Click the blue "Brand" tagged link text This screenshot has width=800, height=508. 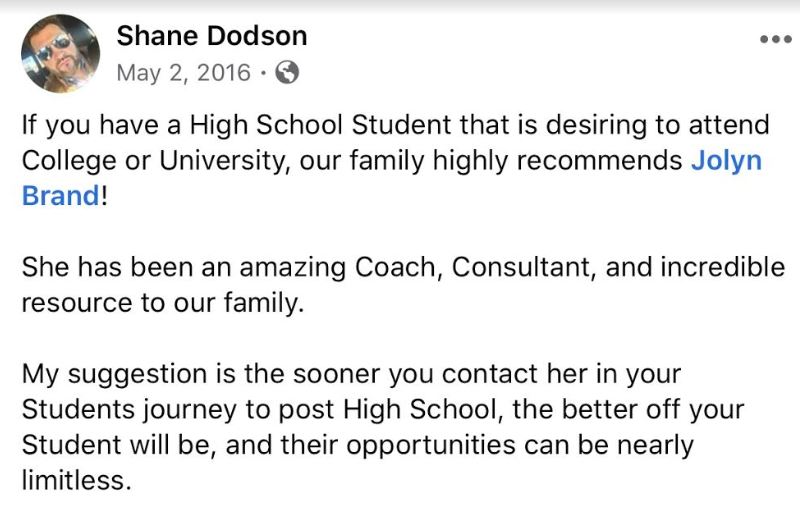point(61,196)
